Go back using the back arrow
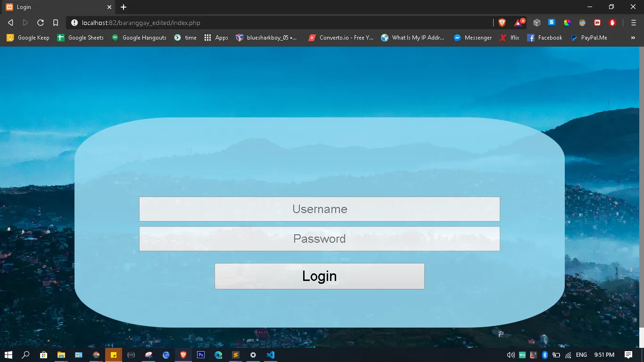Image resolution: width=644 pixels, height=362 pixels. pyautogui.click(x=10, y=23)
